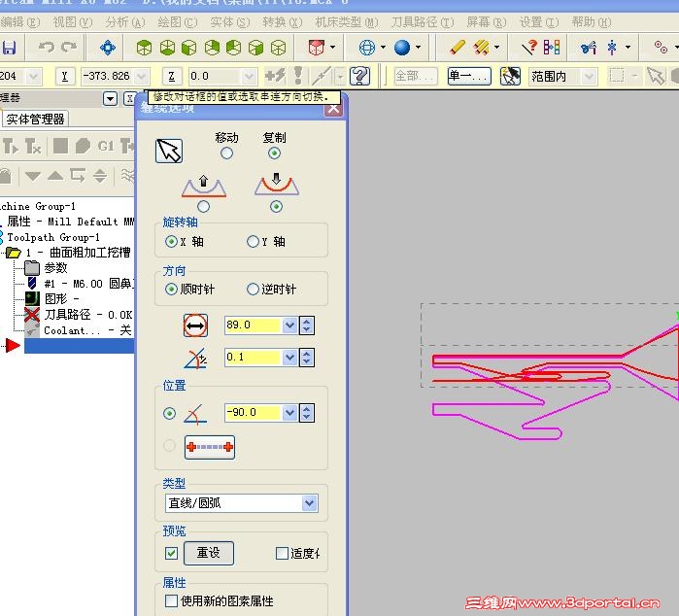Click the single yellow pencil icon
The image size is (679, 616).
point(457,47)
